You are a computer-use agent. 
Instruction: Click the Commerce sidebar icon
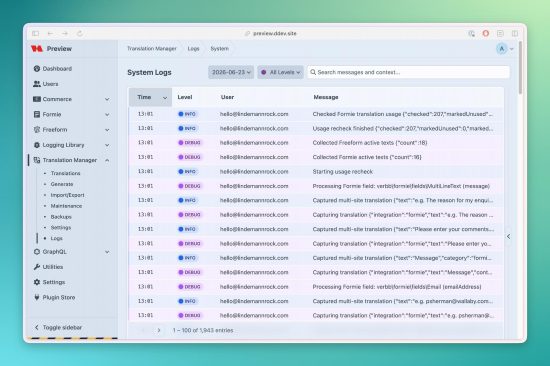pyautogui.click(x=37, y=99)
